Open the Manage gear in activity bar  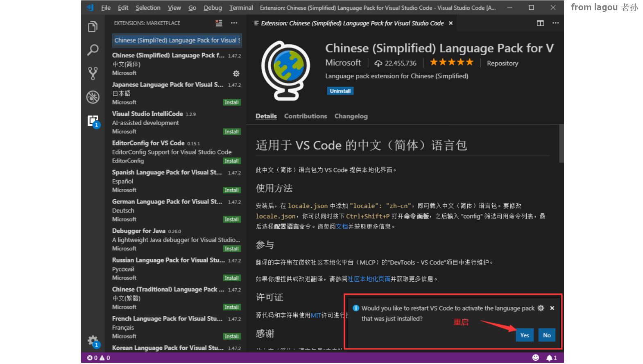point(93,341)
